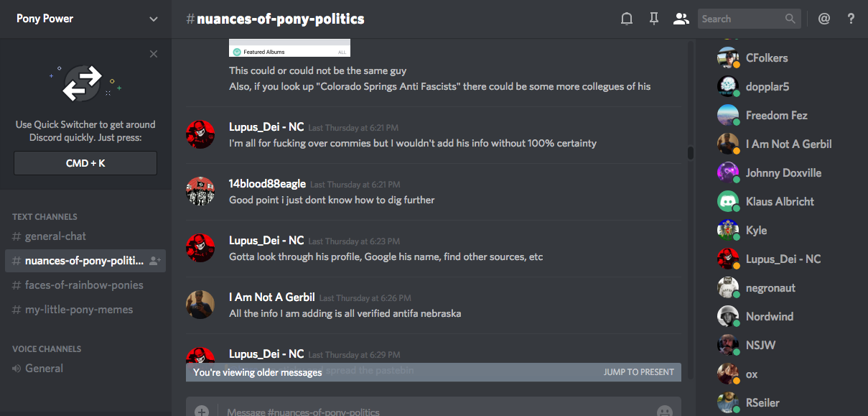
Task: Click the message list scrollbar thumb
Action: 691,153
